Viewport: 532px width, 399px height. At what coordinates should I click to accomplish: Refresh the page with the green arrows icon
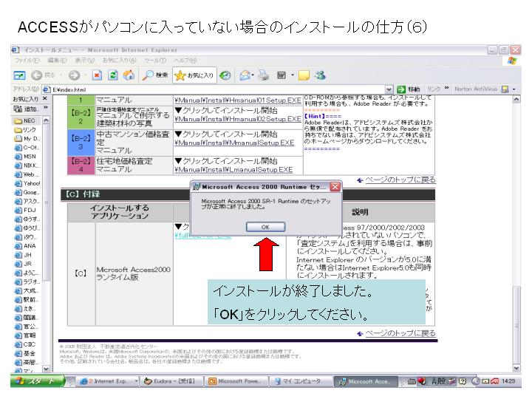coord(112,75)
